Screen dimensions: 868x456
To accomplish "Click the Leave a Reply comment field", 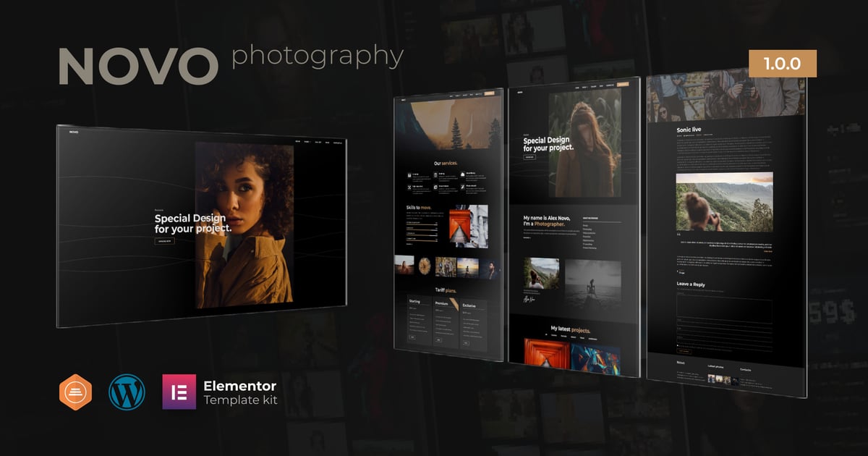I will [723, 310].
